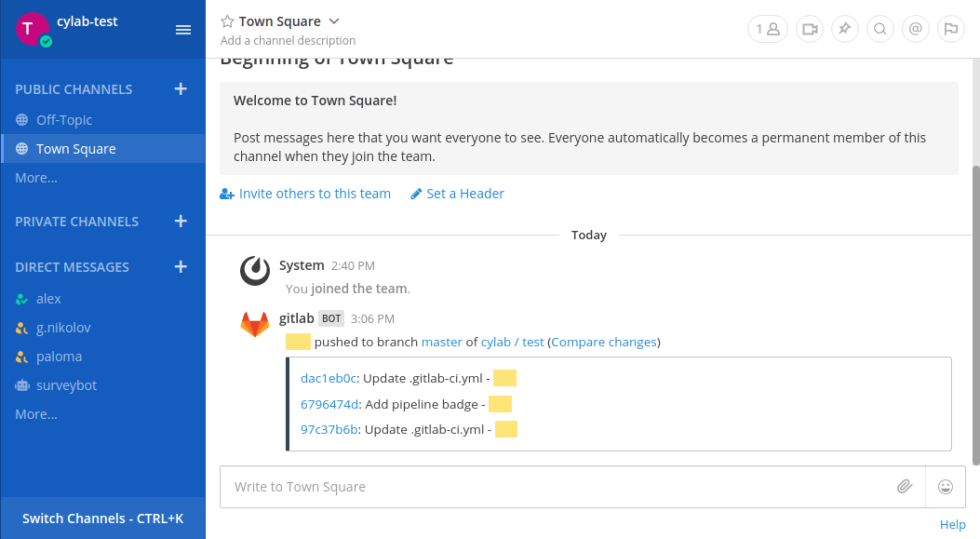
Task: Open the emoji picker
Action: 946,486
